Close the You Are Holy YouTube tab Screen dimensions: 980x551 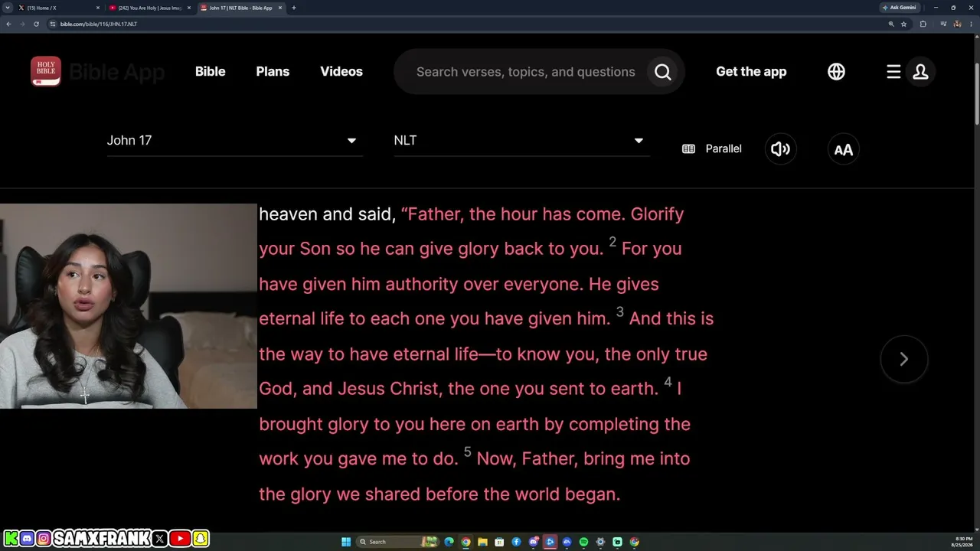[x=189, y=8]
